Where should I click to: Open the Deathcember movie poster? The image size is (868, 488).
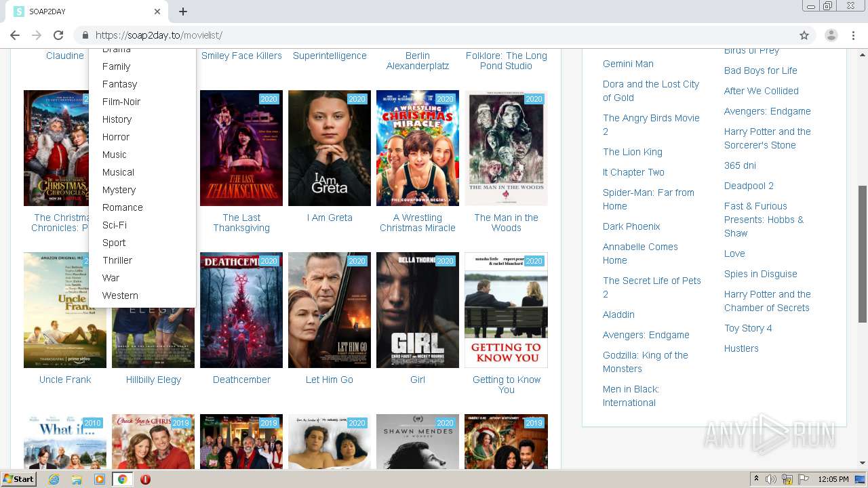pos(241,310)
